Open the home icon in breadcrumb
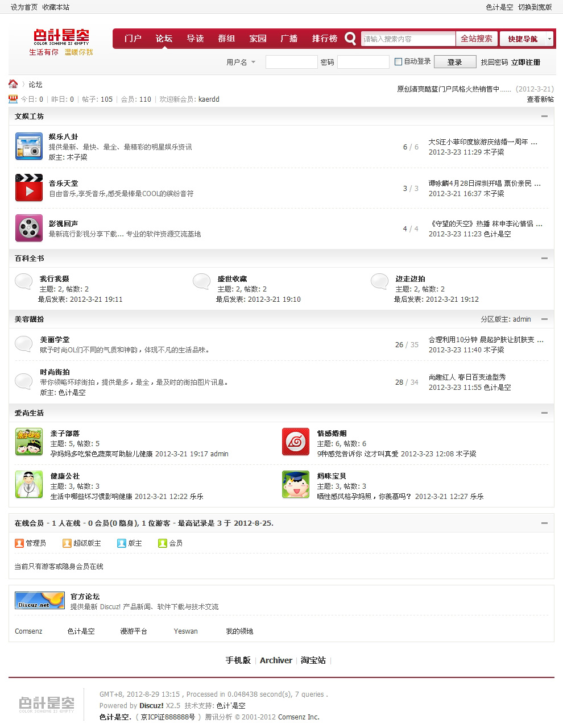Image resolution: width=563 pixels, height=728 pixels. click(x=13, y=84)
